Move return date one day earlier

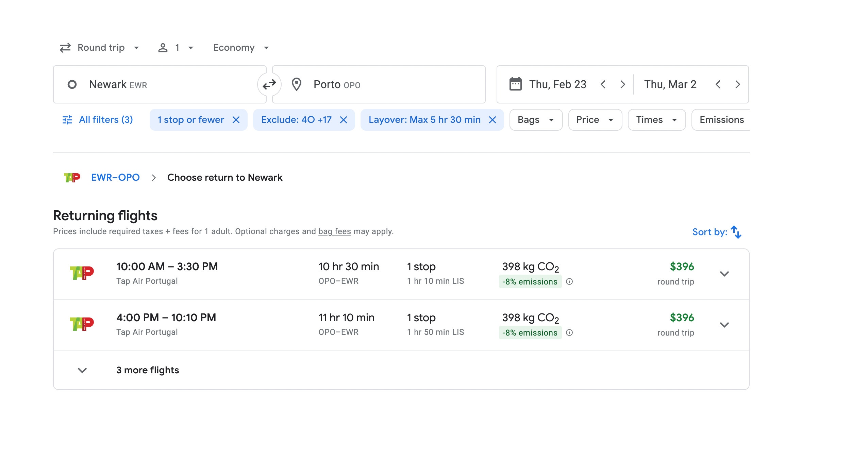[x=718, y=84]
